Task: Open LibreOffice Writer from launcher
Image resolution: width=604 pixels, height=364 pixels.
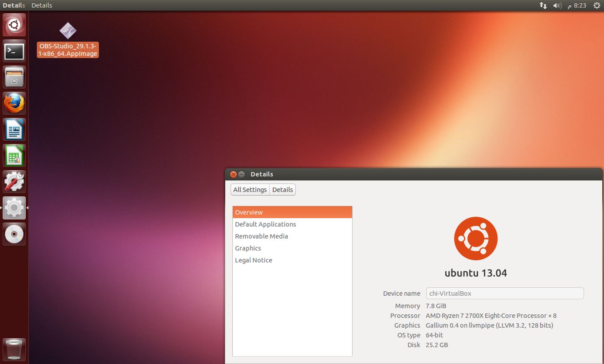Action: click(14, 129)
